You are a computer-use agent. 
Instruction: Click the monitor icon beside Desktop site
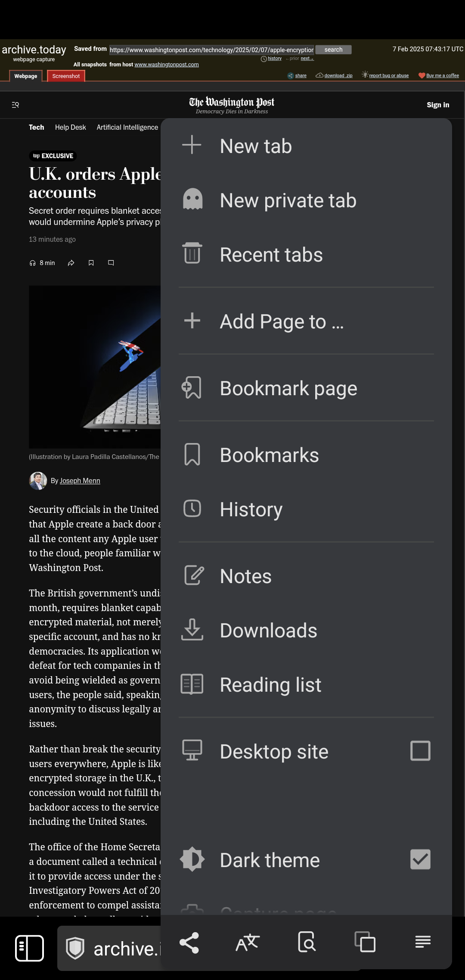[x=192, y=750]
